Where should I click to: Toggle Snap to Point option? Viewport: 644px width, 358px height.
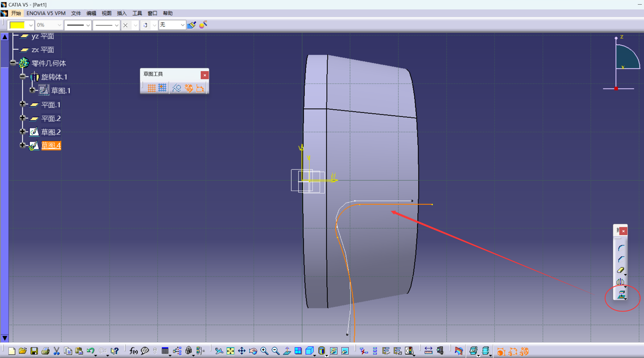(x=162, y=88)
